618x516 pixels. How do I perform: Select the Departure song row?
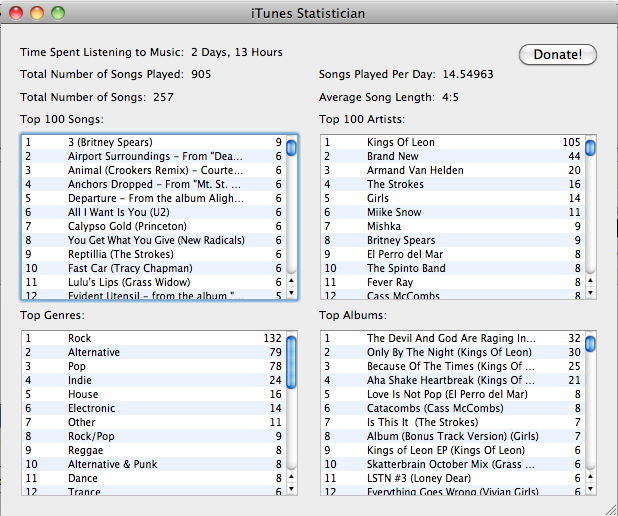[154, 198]
